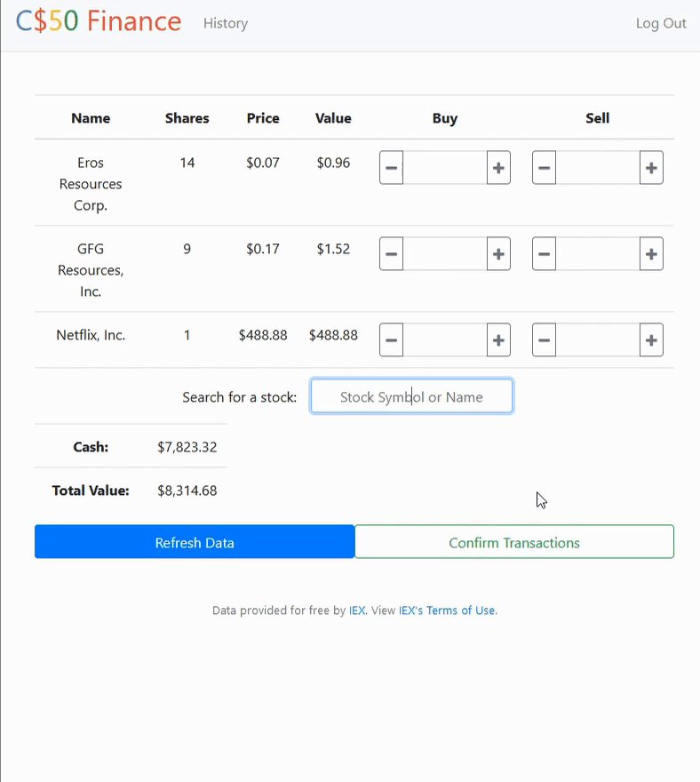
Task: Click minus icon in Eros Resources Buy column
Action: 391,168
